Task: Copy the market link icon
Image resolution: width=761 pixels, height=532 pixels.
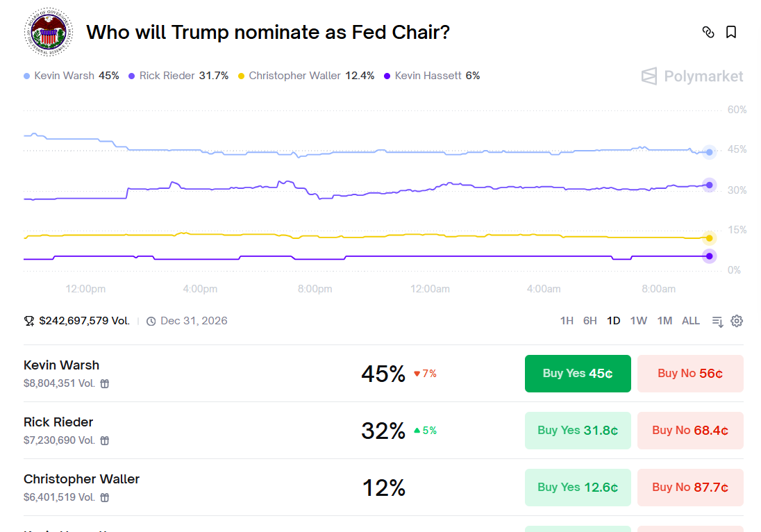Action: tap(708, 32)
